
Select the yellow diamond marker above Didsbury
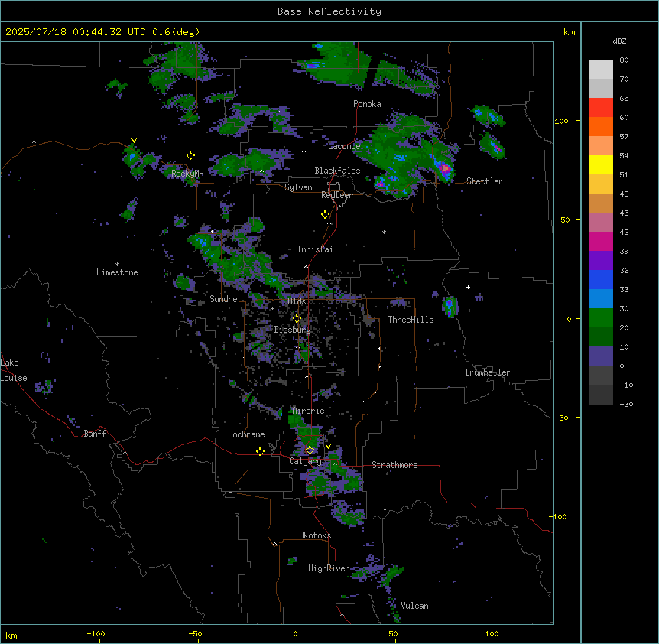click(x=297, y=319)
